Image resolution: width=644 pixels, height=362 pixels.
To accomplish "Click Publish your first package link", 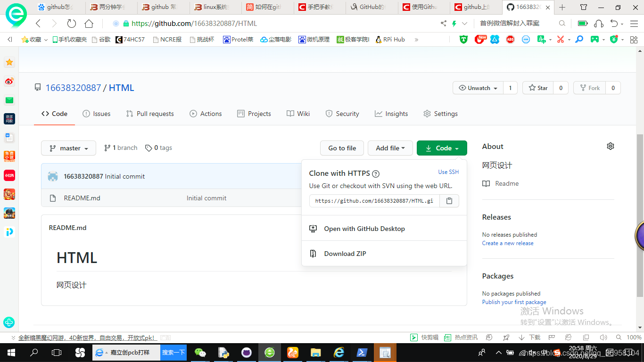I will (x=514, y=302).
